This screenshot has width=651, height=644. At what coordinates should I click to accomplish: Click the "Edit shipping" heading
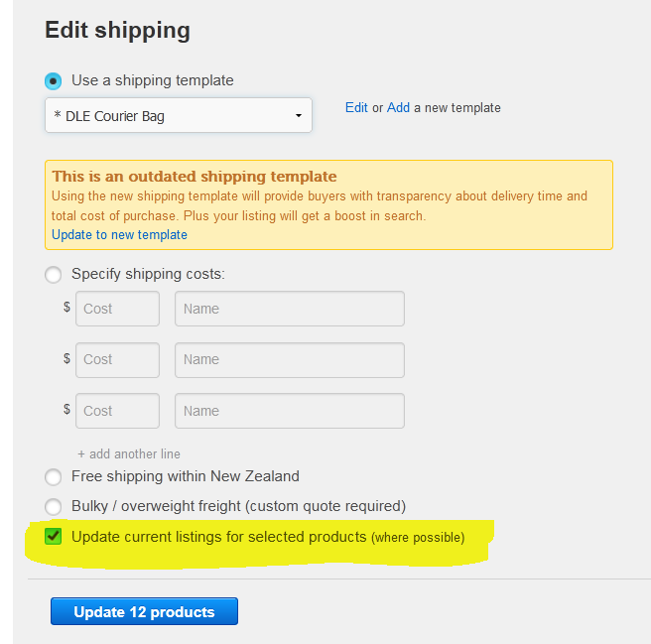117,31
